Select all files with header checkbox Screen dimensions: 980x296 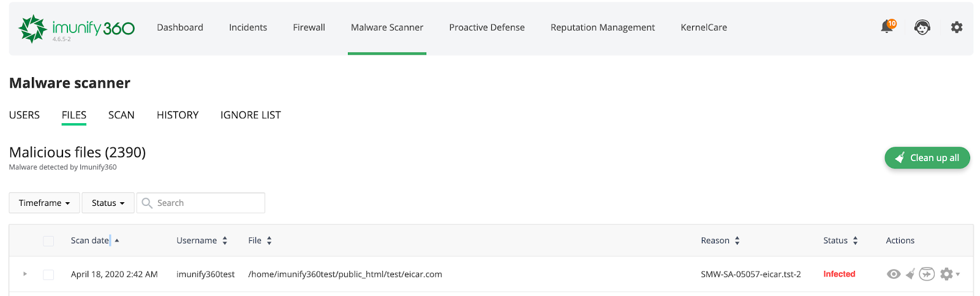(48, 241)
